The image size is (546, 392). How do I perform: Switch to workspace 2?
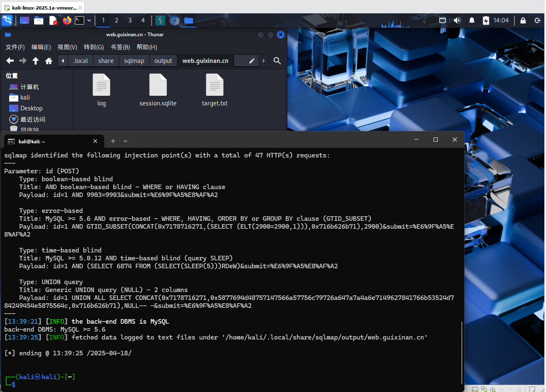tap(117, 20)
